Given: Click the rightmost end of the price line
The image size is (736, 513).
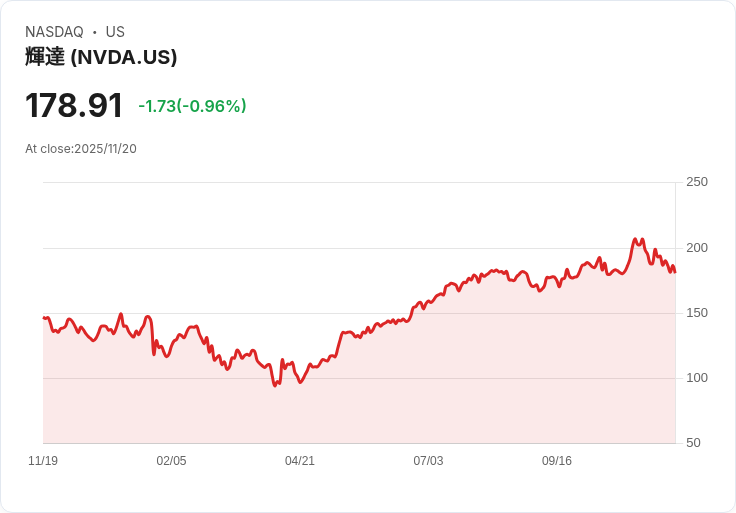Looking at the screenshot, I should [675, 271].
